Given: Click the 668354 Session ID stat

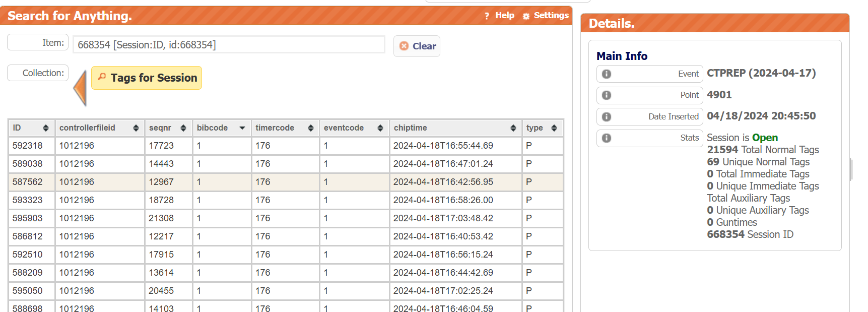Looking at the screenshot, I should pyautogui.click(x=750, y=234).
